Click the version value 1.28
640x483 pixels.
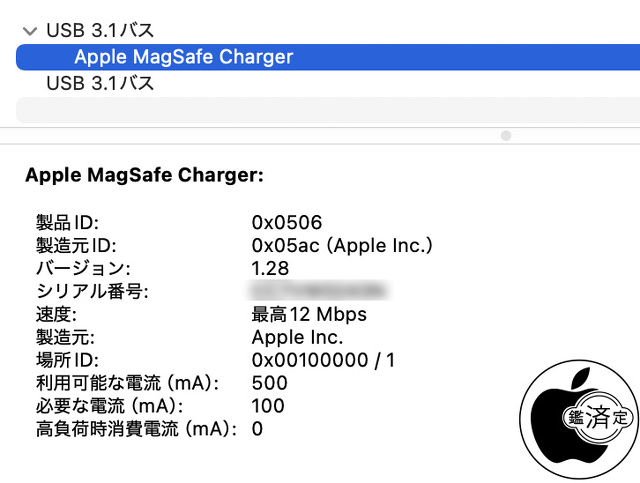270,268
